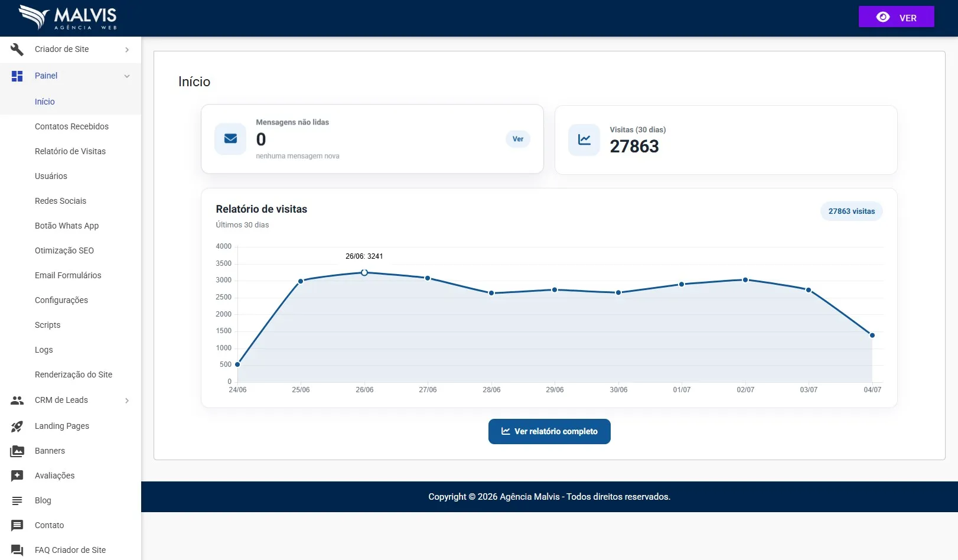This screenshot has height=560, width=958.
Task: Click the wrench icon for Criador de Site
Action: [x=17, y=50]
